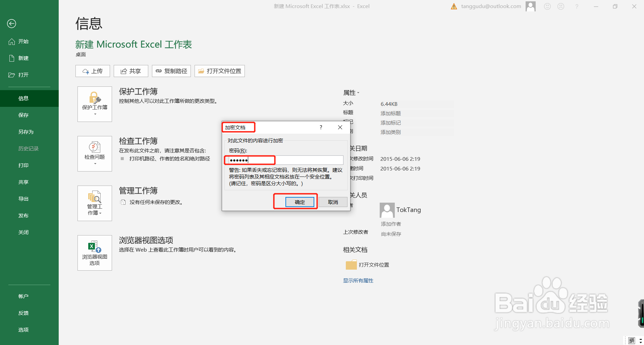Click the 拼 input method indicator
The height and width of the screenshot is (345, 644).
point(632,341)
